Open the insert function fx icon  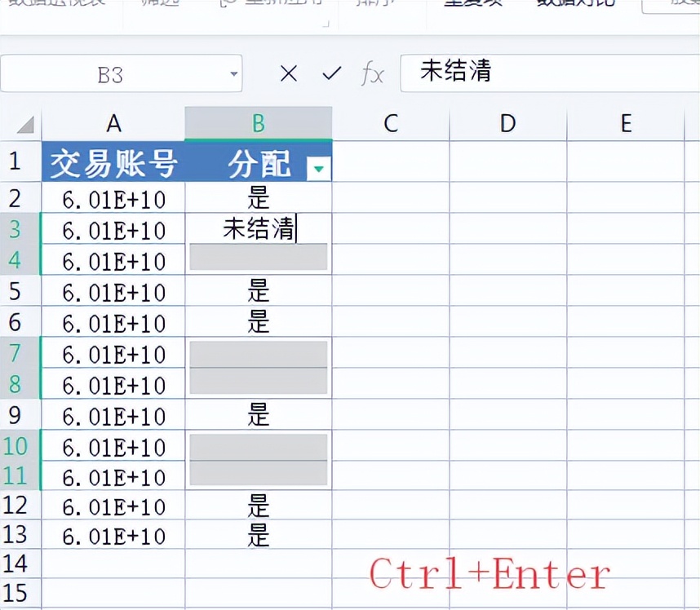372,73
